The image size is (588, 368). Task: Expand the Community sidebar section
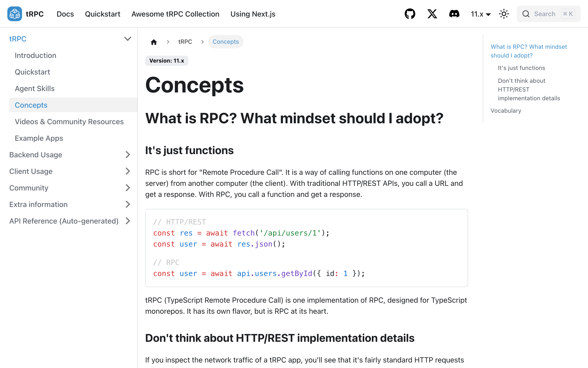coord(127,188)
